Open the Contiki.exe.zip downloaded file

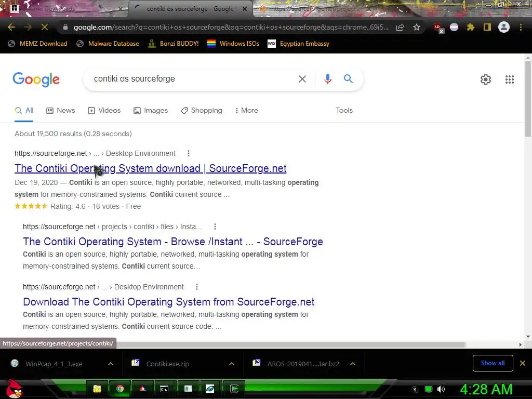pyautogui.click(x=168, y=364)
